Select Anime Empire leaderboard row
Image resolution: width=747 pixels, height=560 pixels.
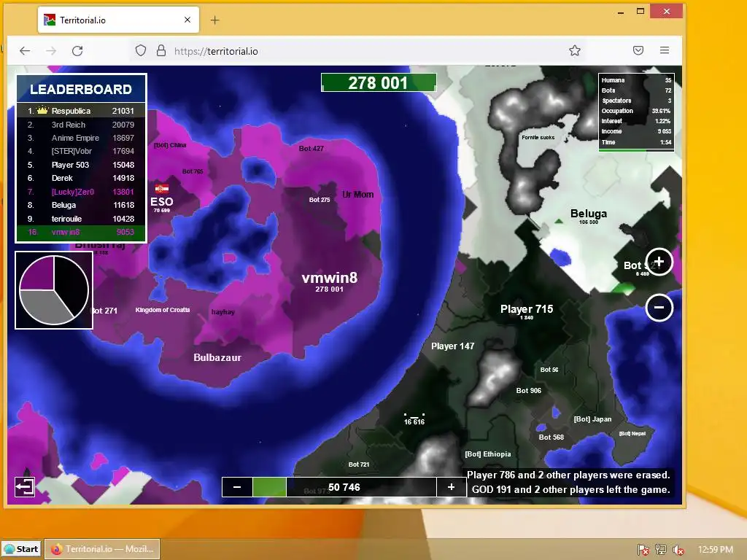tap(81, 138)
